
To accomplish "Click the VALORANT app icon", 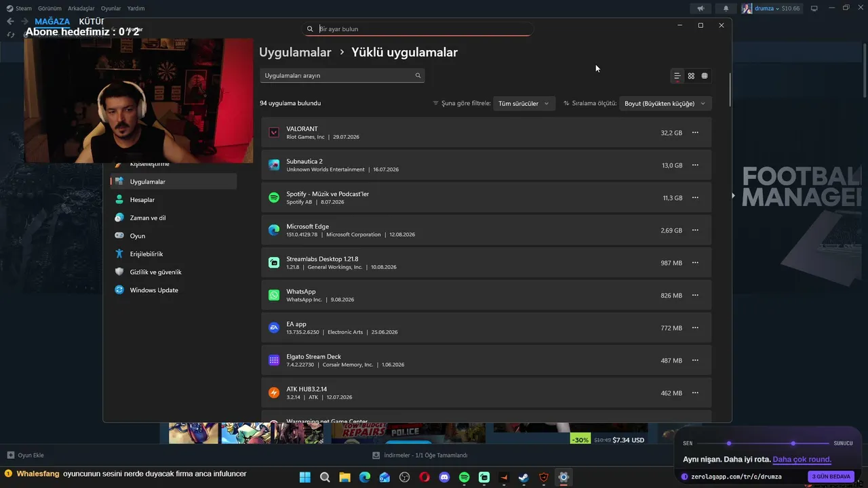I will pyautogui.click(x=274, y=133).
